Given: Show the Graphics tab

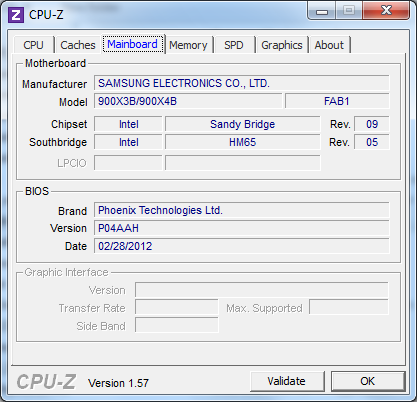Looking at the screenshot, I should (282, 45).
